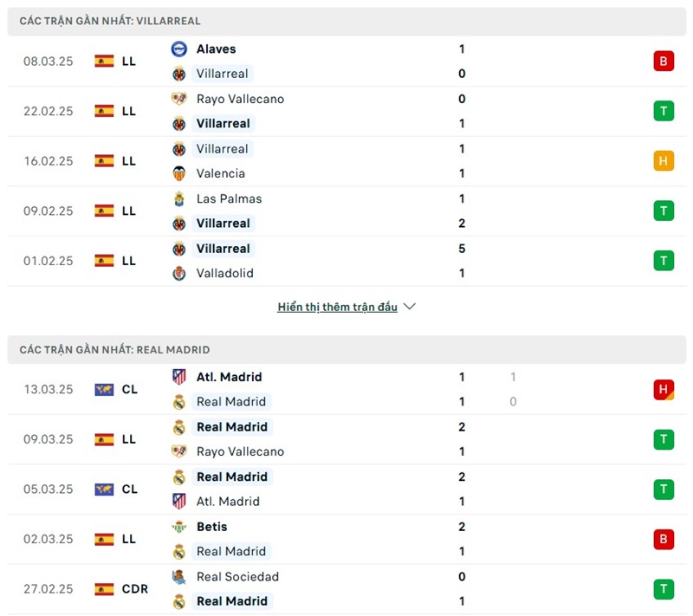Click the Valencia club crest icon
Viewport: 693px width, 616px height.
(179, 173)
